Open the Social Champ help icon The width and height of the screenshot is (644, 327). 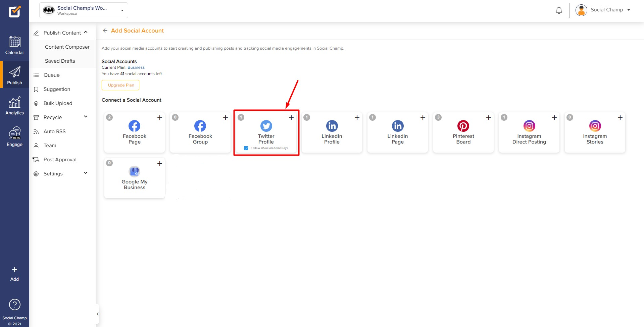[14, 305]
